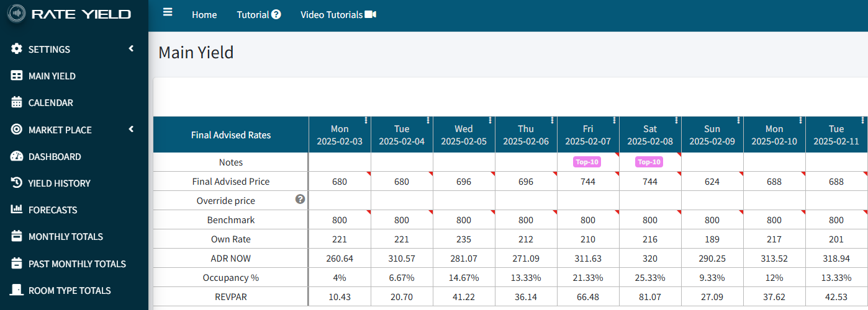Open Forecasts chart icon in sidebar

click(17, 210)
